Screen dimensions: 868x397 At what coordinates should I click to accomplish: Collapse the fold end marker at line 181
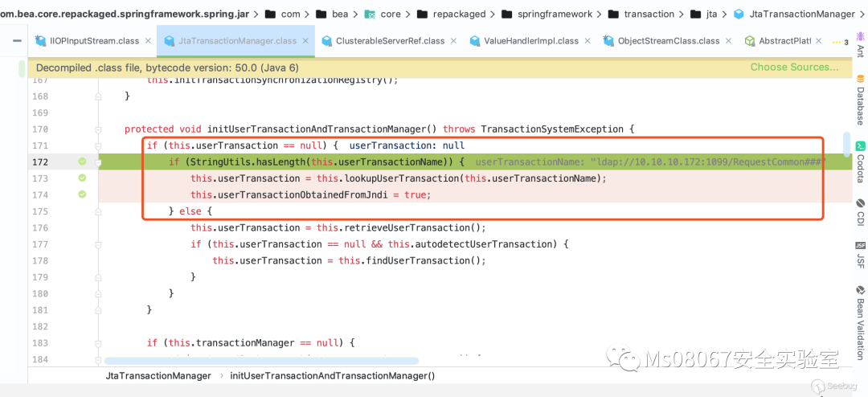98,310
